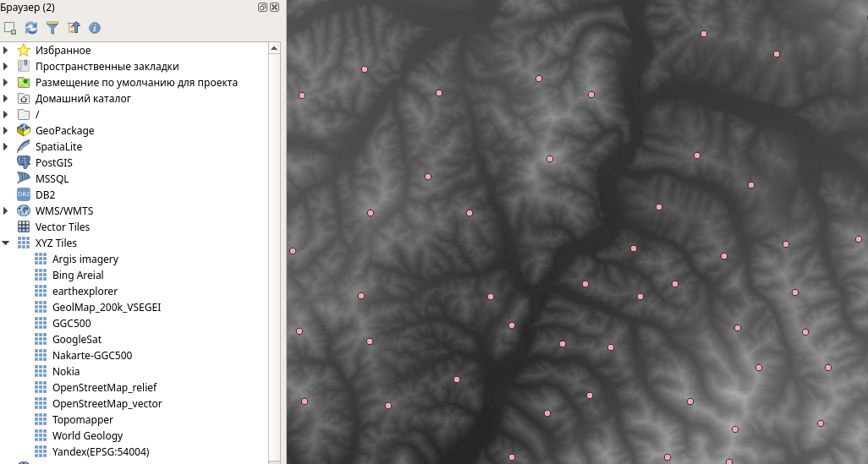Select the World Geology tile source
Viewport: 868px width, 464px height.
pos(87,436)
